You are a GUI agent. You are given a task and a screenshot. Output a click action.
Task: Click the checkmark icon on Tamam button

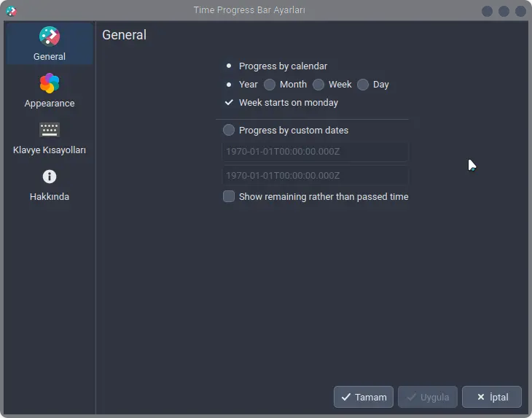point(345,397)
